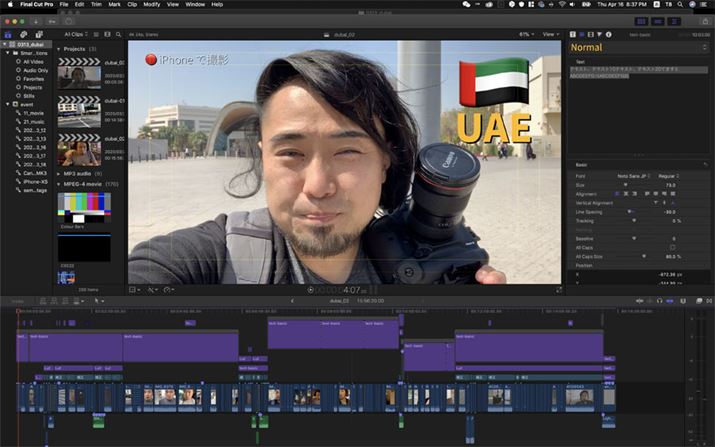Viewport: 715px width, 447px height.
Task: Toggle skimming icon in timeline toolbar
Action: pyautogui.click(x=640, y=301)
